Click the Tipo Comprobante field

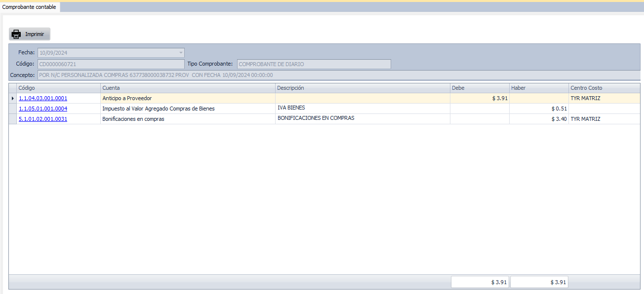(x=314, y=64)
